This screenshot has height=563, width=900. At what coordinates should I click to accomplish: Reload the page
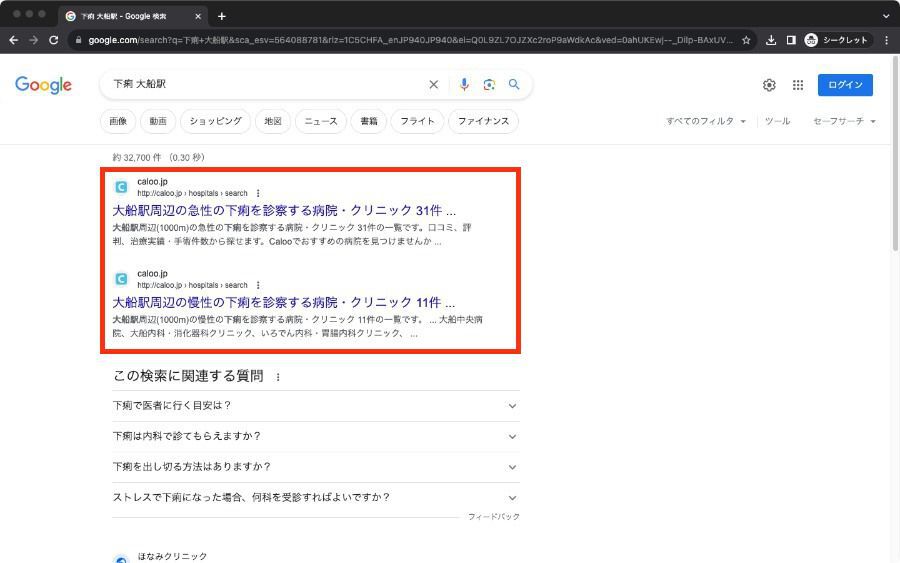point(54,40)
